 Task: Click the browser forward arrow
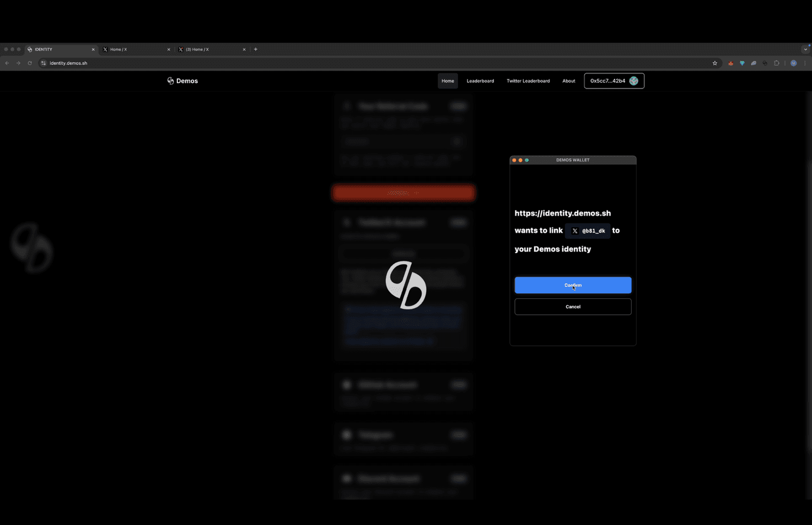18,63
